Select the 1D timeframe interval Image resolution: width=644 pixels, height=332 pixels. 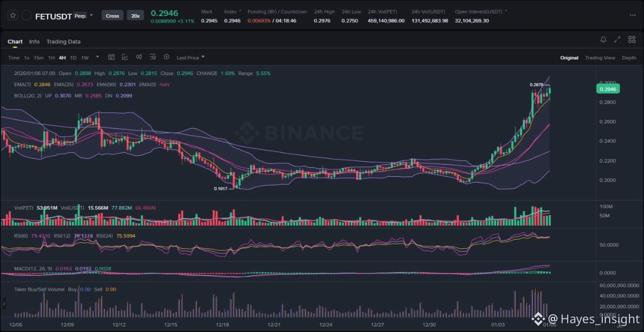point(73,58)
